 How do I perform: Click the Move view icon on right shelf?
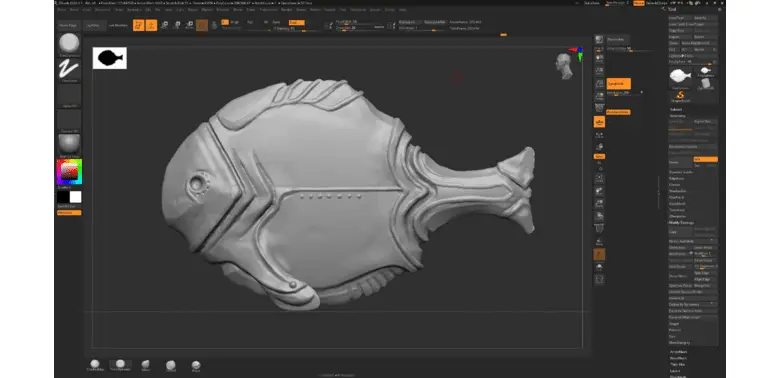click(599, 190)
